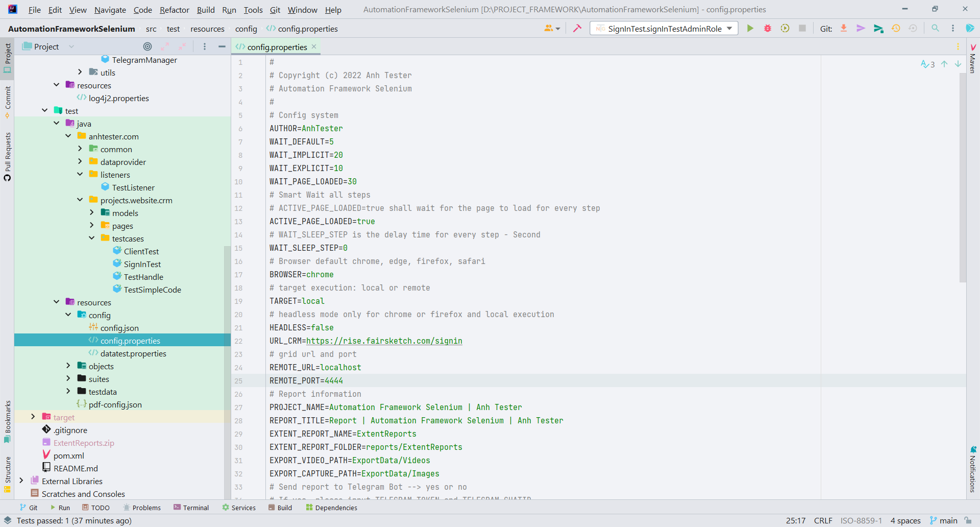Open the TODO tool window

point(96,508)
